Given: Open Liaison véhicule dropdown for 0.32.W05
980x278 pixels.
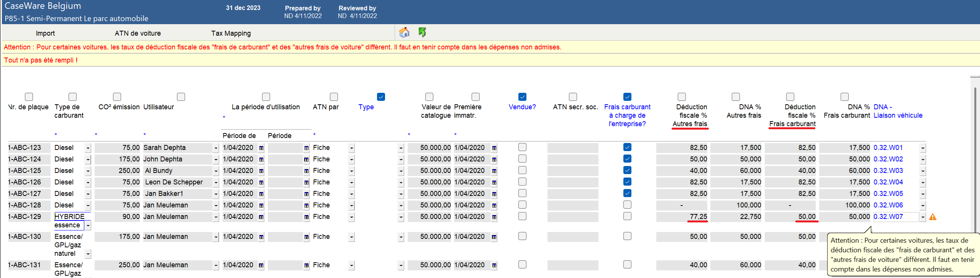Looking at the screenshot, I should pyautogui.click(x=923, y=194).
